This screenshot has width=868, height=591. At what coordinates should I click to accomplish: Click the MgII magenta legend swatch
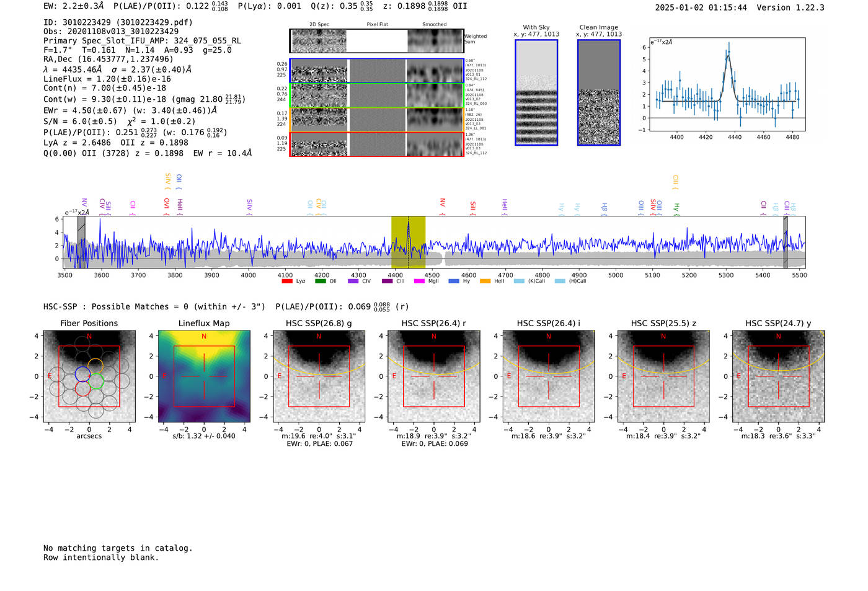[419, 281]
